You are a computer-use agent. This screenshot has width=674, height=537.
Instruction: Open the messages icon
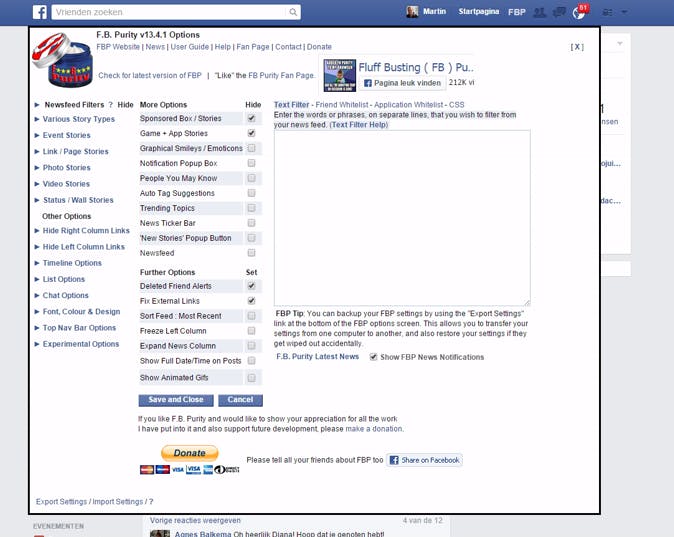point(559,12)
